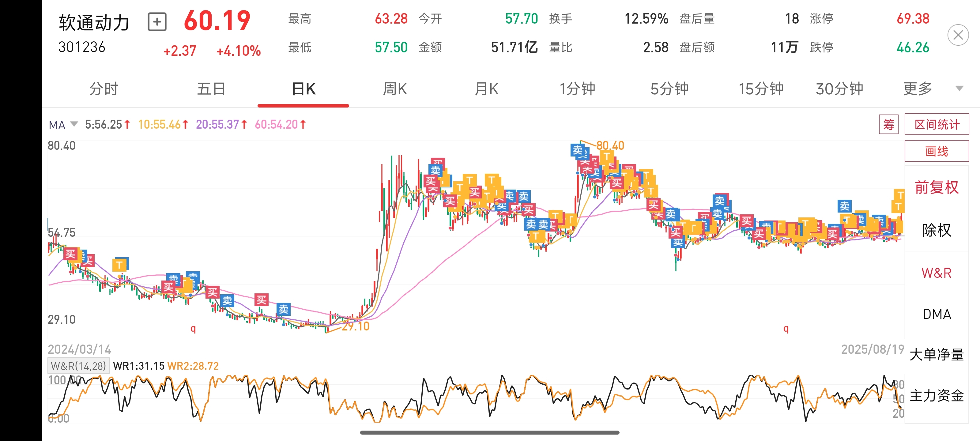This screenshot has height=441, width=980.
Task: Select the 日K tab
Action: [303, 89]
